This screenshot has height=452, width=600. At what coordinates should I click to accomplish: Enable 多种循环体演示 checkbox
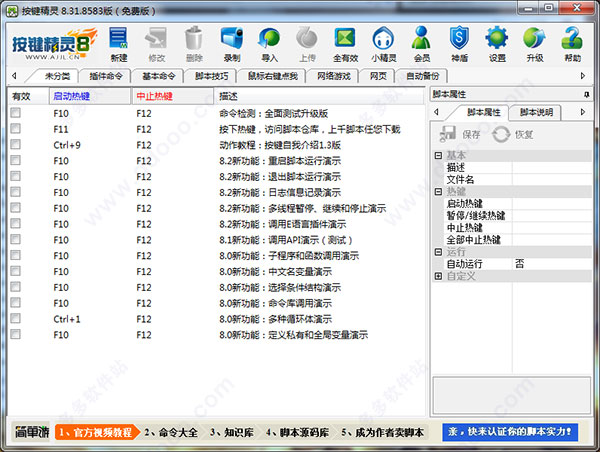[x=16, y=318]
